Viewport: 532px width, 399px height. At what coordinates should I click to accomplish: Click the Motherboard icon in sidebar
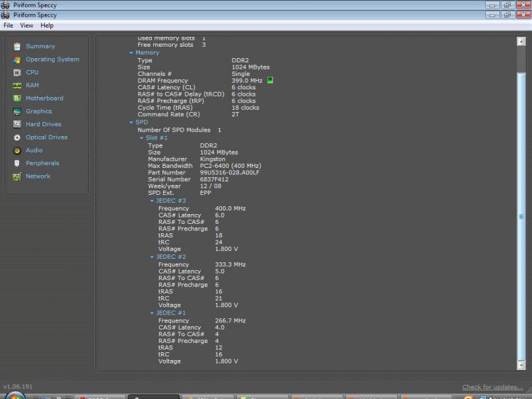17,99
